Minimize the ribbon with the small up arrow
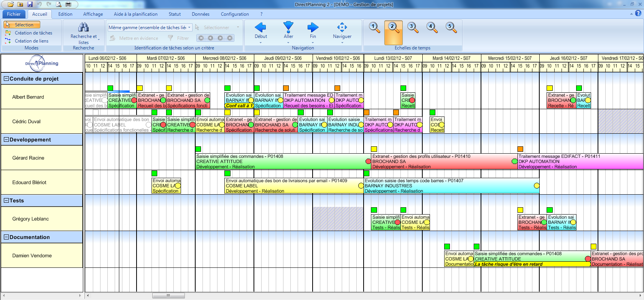The height and width of the screenshot is (300, 644). [631, 14]
